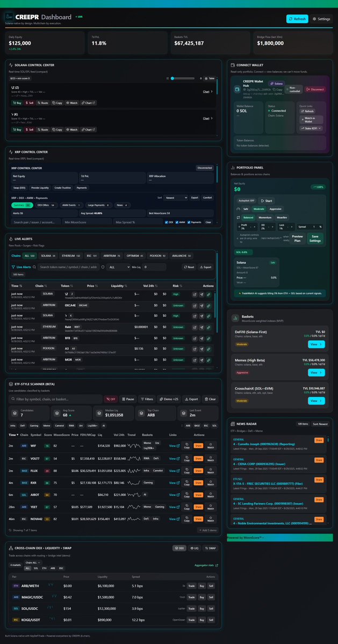This screenshot has height=644, width=338.
Task: Open the News Radar Sort Newest control
Action: [319, 423]
